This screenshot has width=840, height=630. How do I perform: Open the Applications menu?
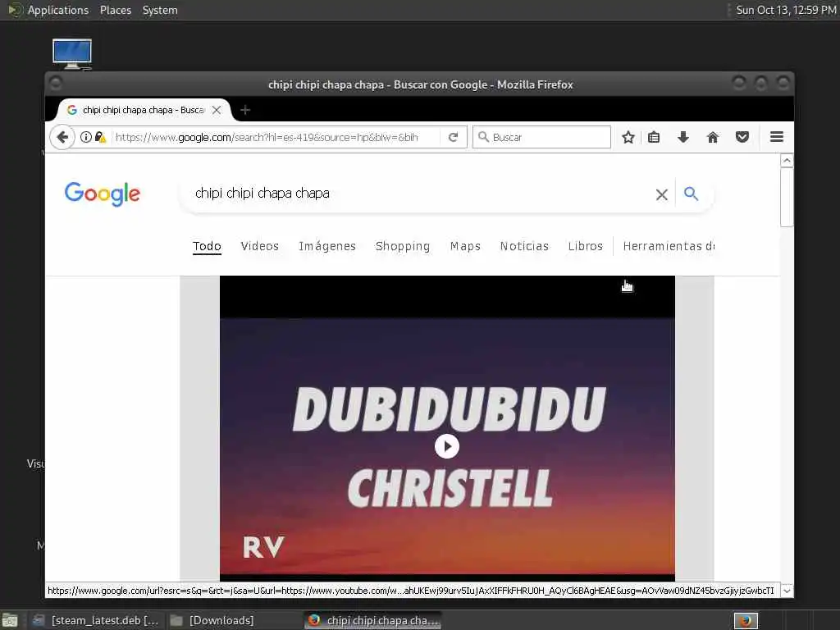(x=58, y=10)
